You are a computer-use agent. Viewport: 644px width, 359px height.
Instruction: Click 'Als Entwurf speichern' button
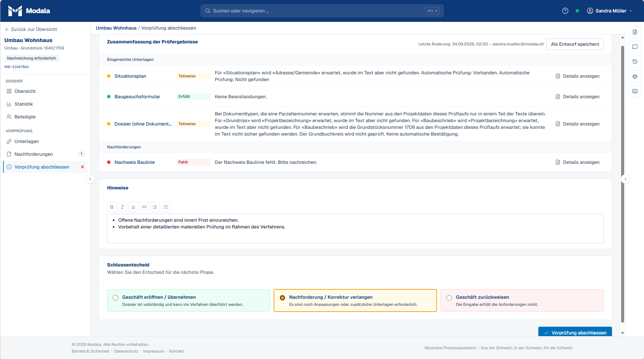point(575,44)
